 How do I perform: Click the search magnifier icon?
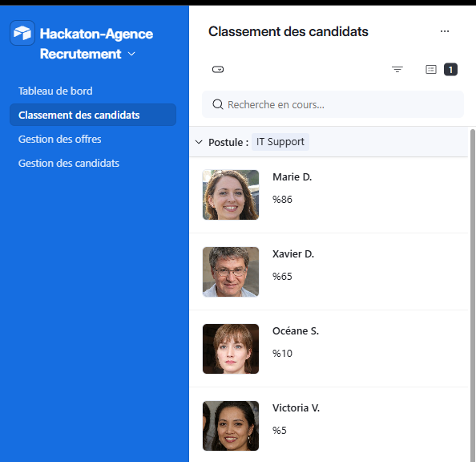[x=218, y=104]
